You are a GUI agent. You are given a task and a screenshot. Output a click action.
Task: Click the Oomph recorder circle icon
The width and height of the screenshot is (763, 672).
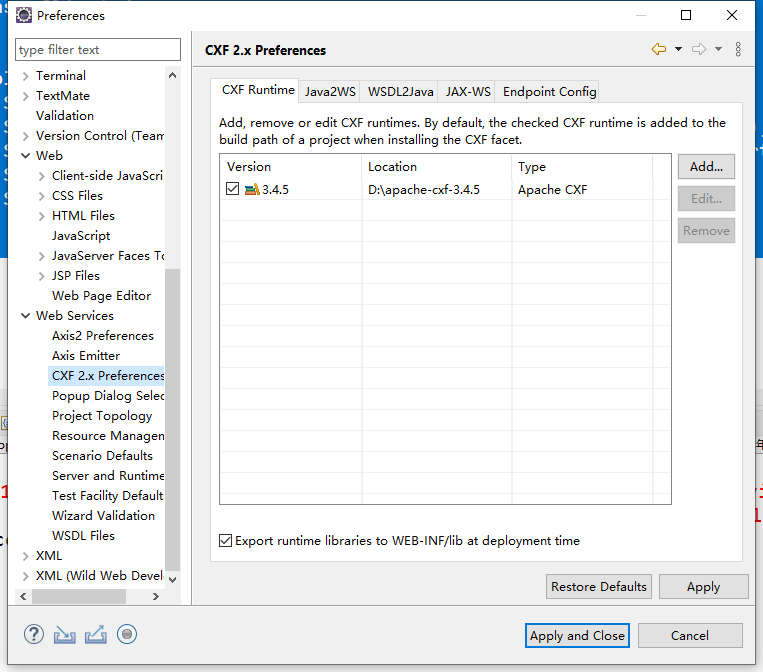coord(127,635)
